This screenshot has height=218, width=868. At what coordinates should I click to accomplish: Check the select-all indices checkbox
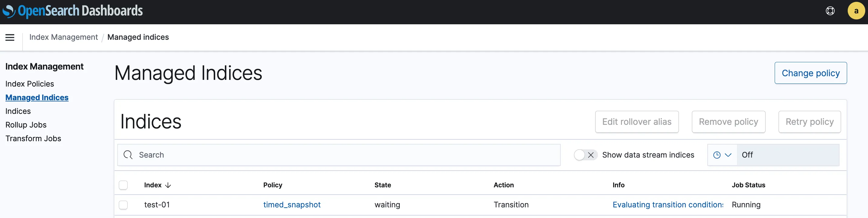point(123,185)
